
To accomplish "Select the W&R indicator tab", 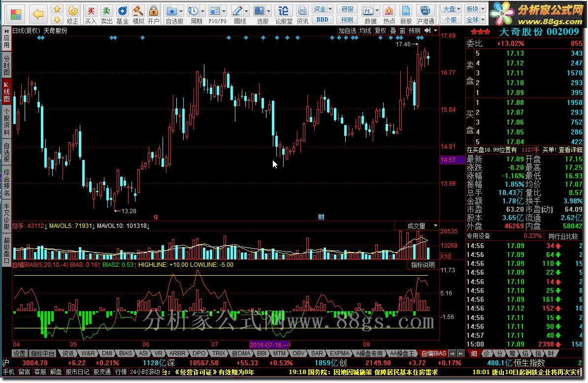I will (88, 353).
